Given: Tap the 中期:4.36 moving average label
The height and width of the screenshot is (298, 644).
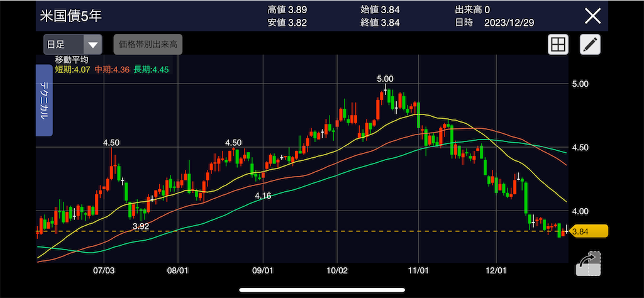Looking at the screenshot, I should pyautogui.click(x=112, y=70).
